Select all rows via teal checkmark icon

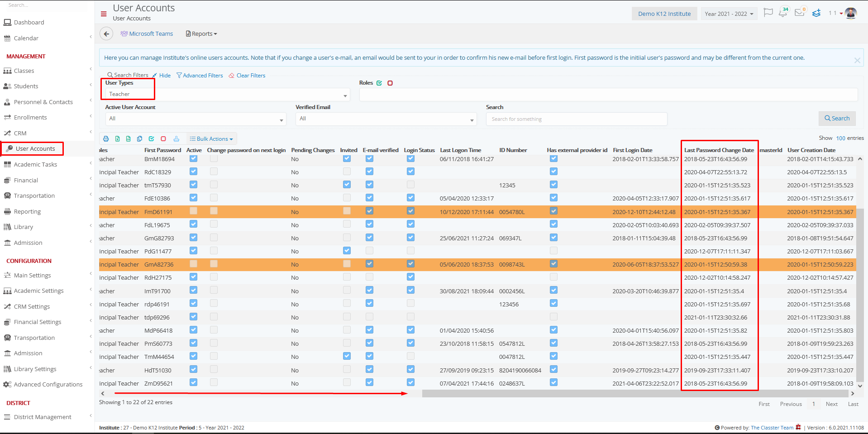(151, 138)
